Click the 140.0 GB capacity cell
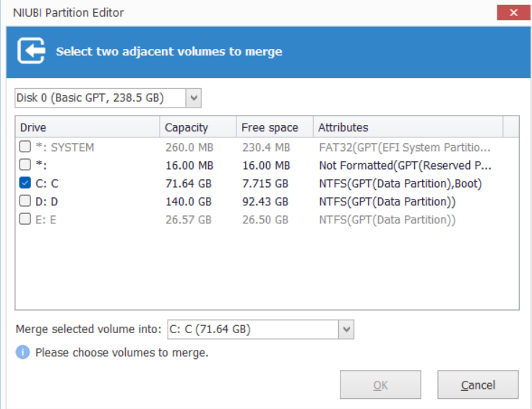The image size is (532, 409). point(189,202)
